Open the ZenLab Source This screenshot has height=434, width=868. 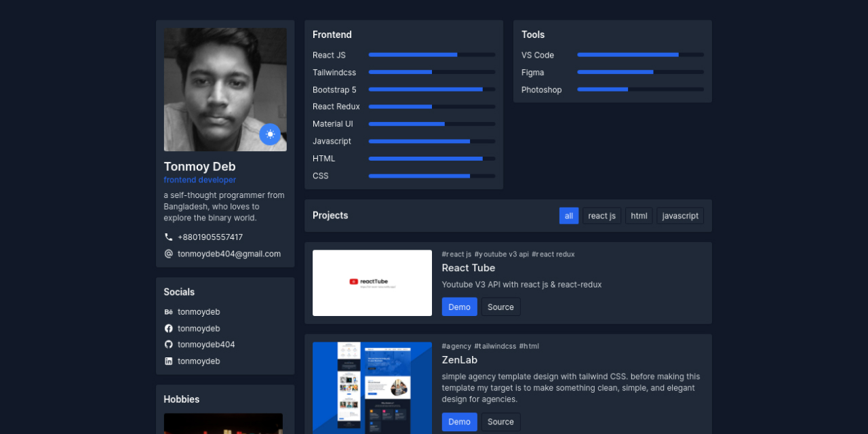(500, 422)
